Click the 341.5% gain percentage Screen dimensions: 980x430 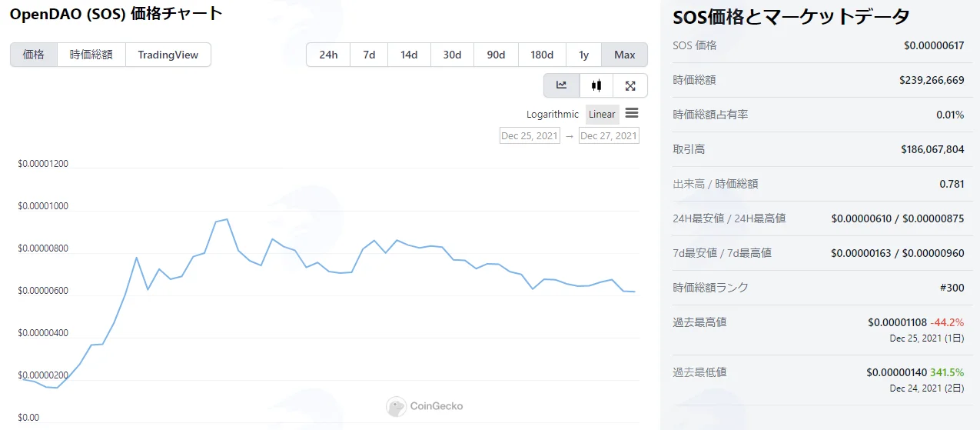pyautogui.click(x=947, y=372)
